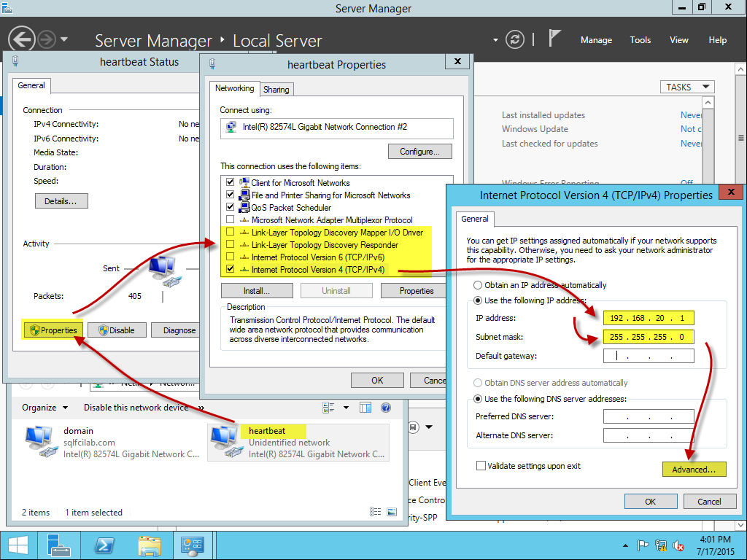The width and height of the screenshot is (747, 560).
Task: Click Properties in heartbeat Status
Action: click(53, 330)
